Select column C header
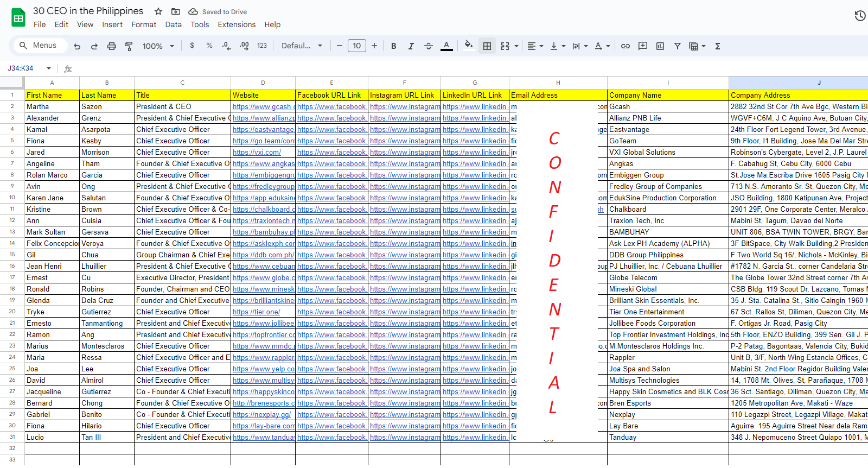Viewport: 868px width, 468px height. [182, 83]
